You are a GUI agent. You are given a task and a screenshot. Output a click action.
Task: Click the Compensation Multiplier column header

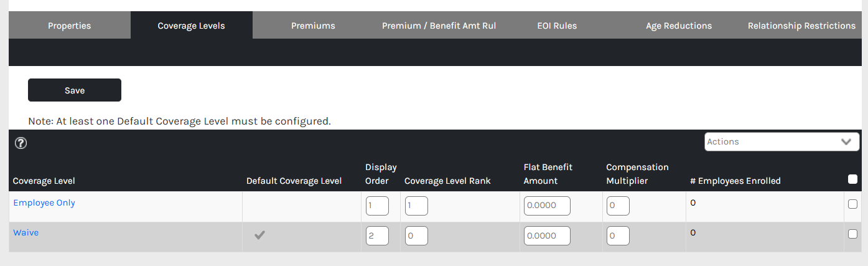637,174
